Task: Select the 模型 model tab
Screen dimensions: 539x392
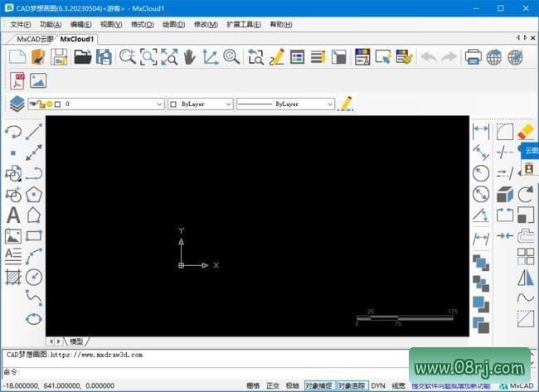Action: [76, 341]
